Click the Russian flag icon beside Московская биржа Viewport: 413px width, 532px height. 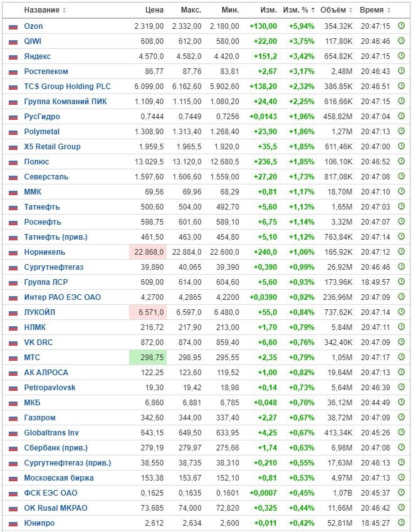point(13,479)
